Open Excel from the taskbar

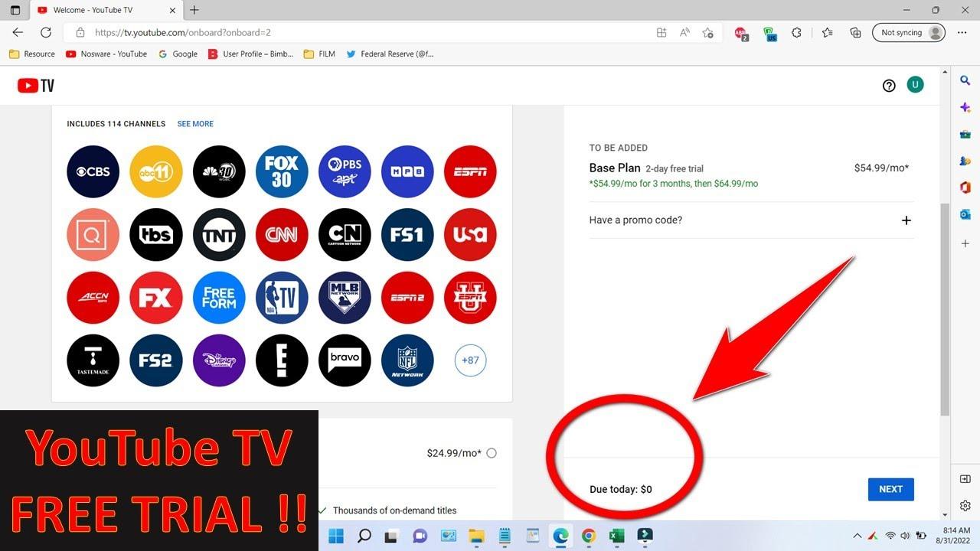(616, 536)
